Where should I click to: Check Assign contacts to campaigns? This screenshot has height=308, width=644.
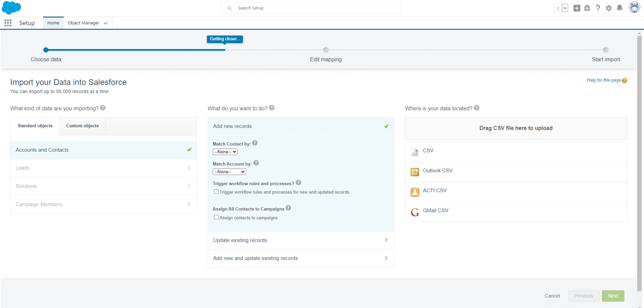[216, 217]
